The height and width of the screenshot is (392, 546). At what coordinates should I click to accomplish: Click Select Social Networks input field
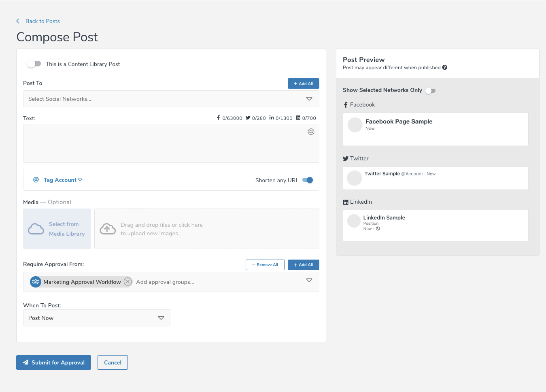pyautogui.click(x=171, y=99)
